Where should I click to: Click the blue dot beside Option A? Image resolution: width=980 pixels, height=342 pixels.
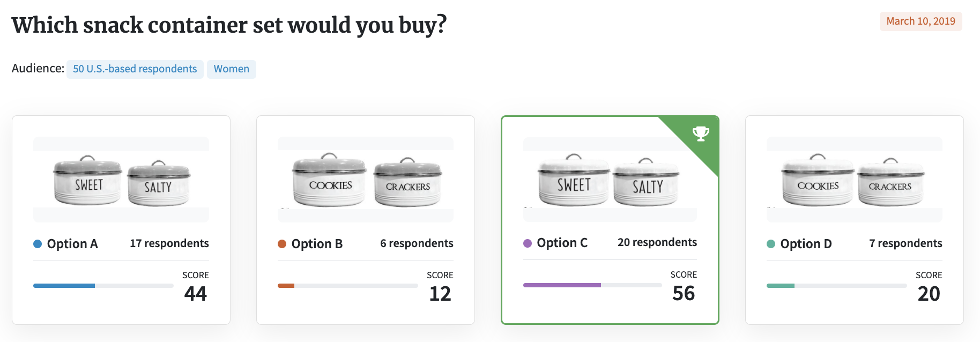pyautogui.click(x=38, y=244)
